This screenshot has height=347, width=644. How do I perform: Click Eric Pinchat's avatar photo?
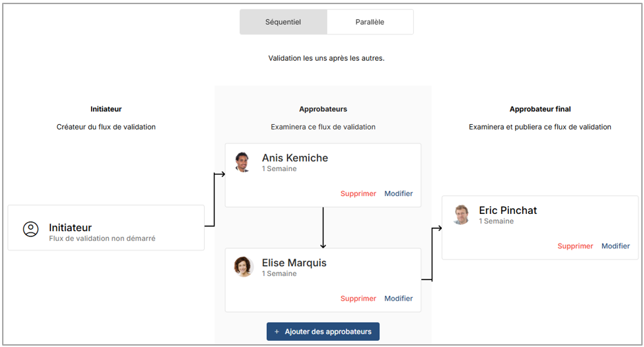click(461, 214)
